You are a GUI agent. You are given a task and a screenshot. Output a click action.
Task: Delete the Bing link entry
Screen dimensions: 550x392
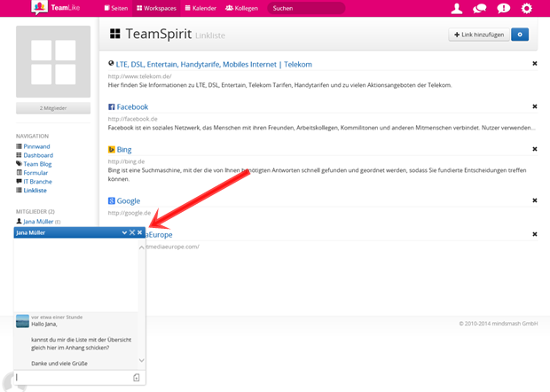coord(535,149)
